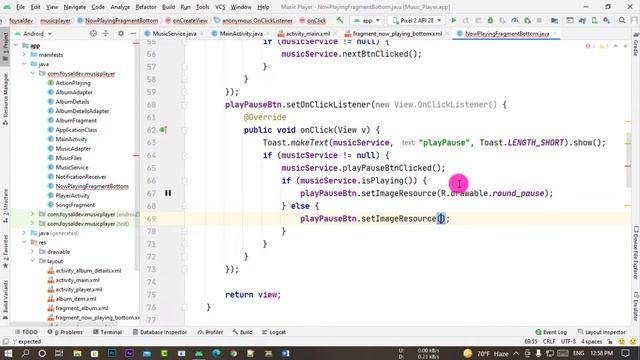The width and height of the screenshot is (640, 360).
Task: Collapse the app module node
Action: (16, 45)
